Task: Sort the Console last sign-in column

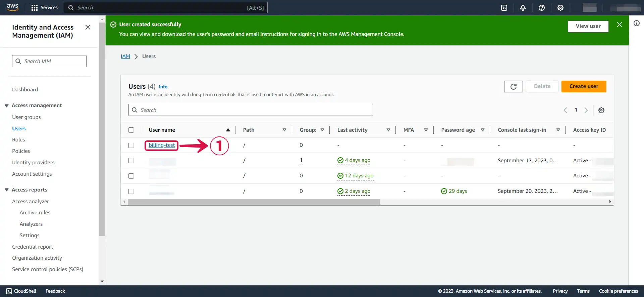Action: click(558, 130)
